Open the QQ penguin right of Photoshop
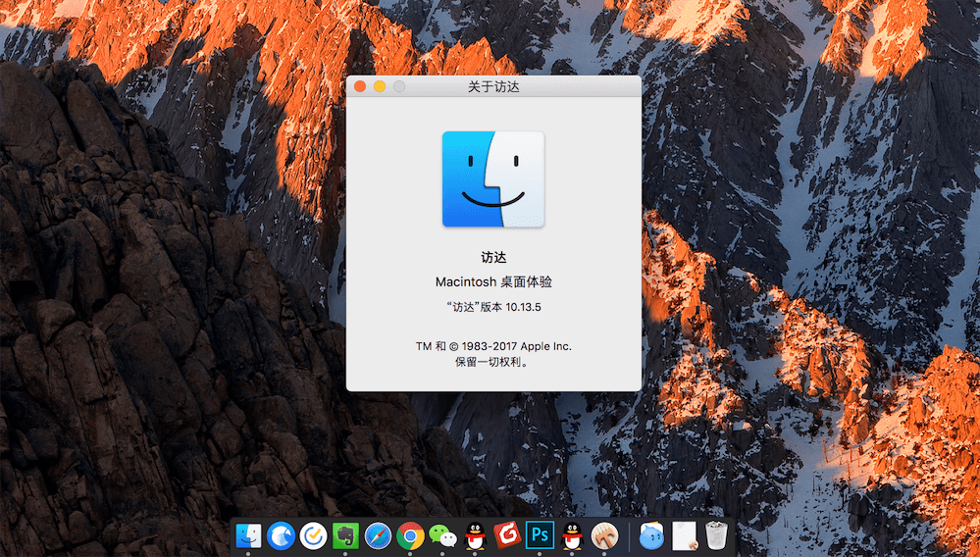The image size is (980, 557). coord(572,535)
